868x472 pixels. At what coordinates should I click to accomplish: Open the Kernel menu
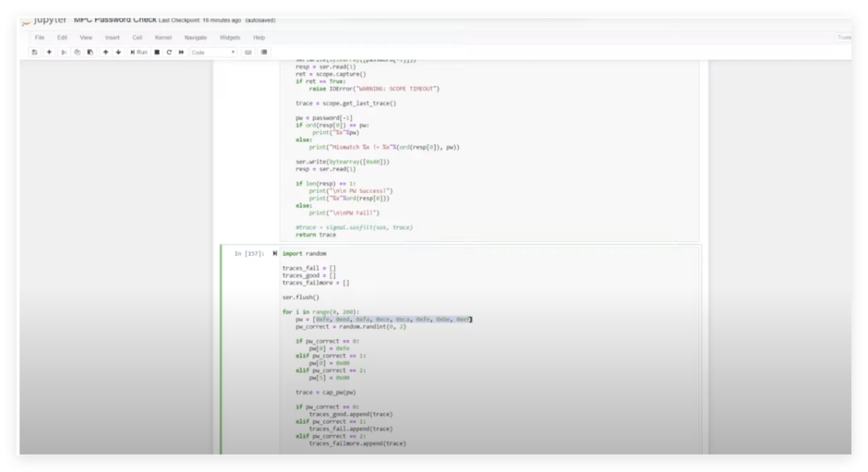coord(163,38)
